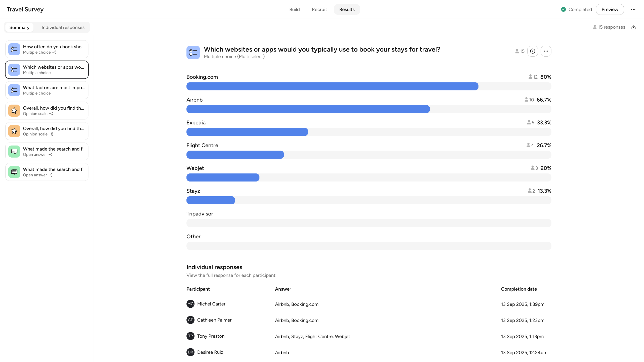Click the last open answer speech icon

pos(14,172)
